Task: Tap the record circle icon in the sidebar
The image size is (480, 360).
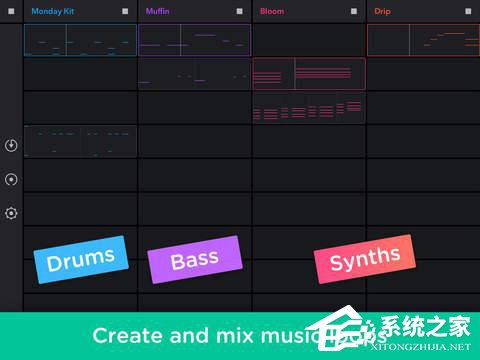Action: point(11,179)
